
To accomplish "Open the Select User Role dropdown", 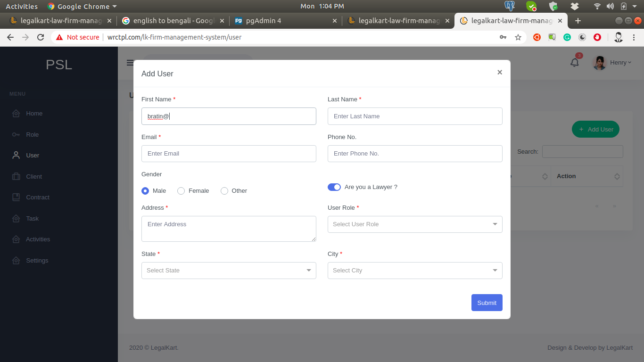I will [x=414, y=224].
